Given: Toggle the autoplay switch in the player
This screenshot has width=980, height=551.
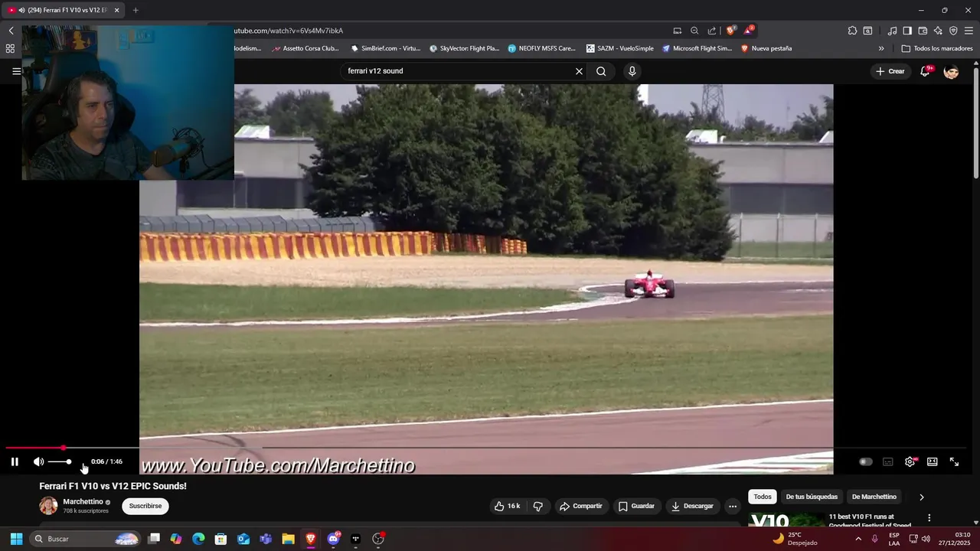Looking at the screenshot, I should (866, 461).
